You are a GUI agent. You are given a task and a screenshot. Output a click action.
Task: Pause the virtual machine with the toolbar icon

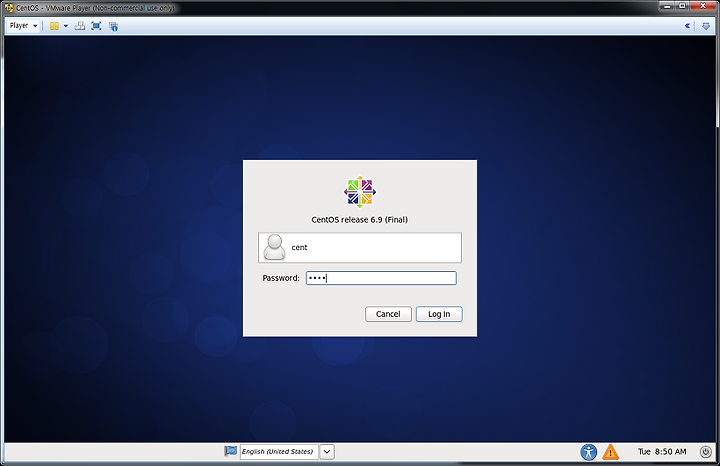pyautogui.click(x=54, y=26)
